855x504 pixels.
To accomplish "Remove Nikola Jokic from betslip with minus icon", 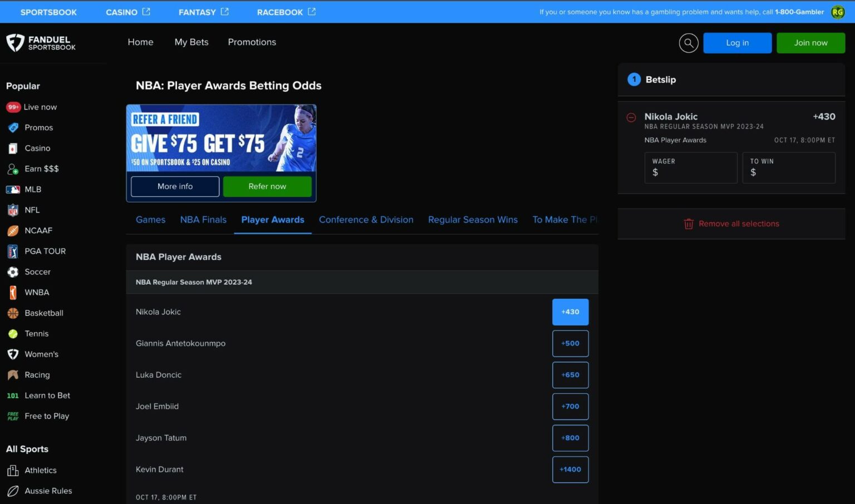I will click(x=631, y=117).
